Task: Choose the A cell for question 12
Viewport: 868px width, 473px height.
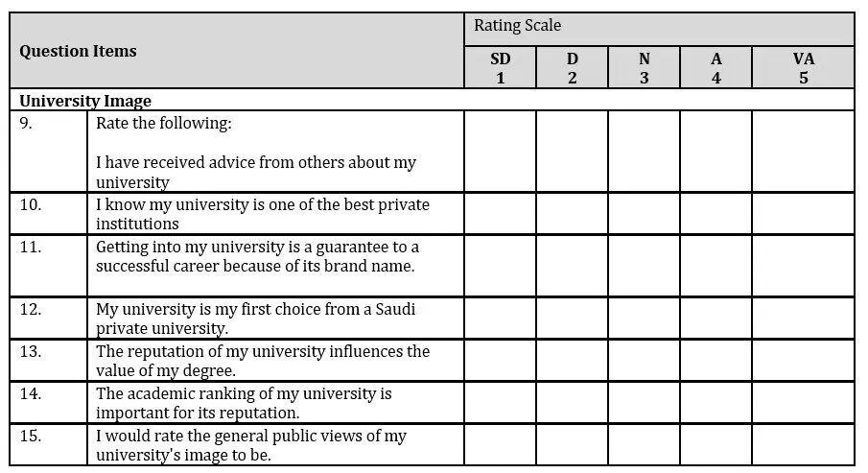Action: pos(716,319)
